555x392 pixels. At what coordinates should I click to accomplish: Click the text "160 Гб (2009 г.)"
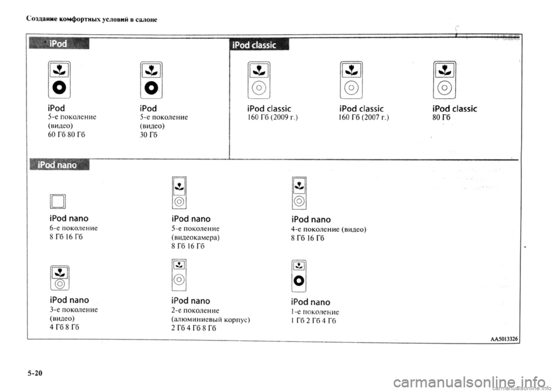pos(272,117)
